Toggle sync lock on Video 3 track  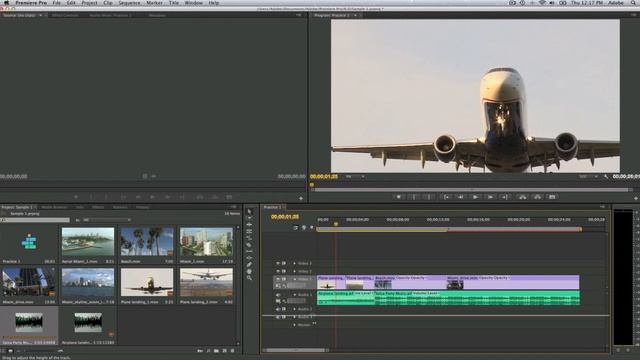point(284,264)
